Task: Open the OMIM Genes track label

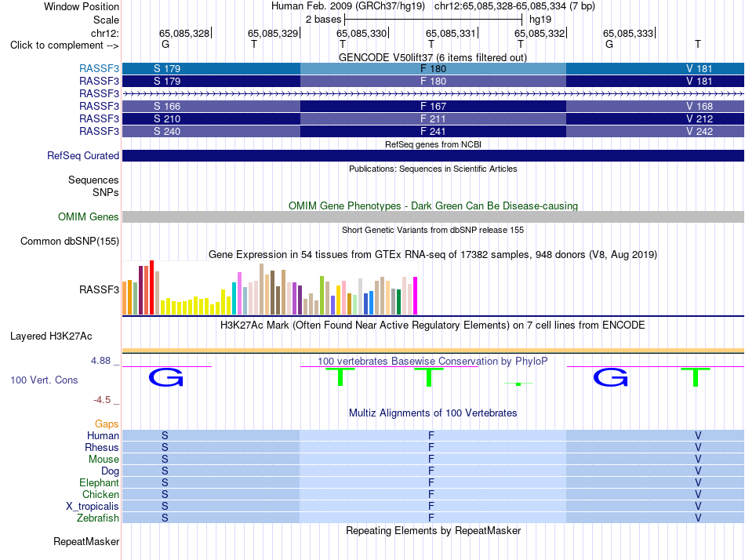Action: click(88, 216)
